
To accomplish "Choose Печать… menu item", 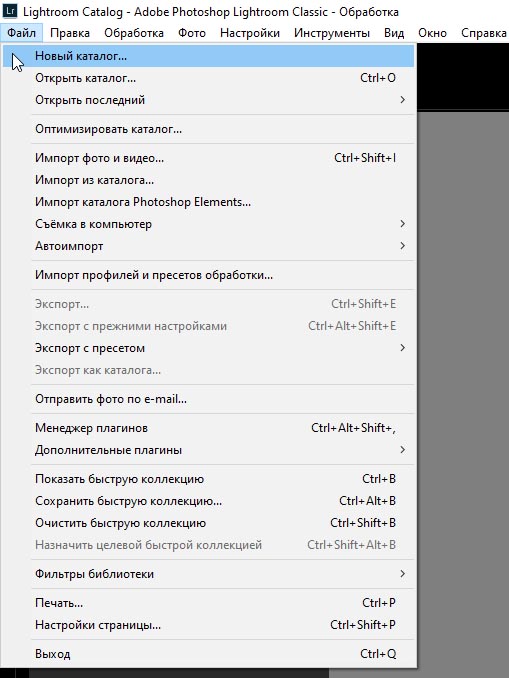I will tap(208, 603).
